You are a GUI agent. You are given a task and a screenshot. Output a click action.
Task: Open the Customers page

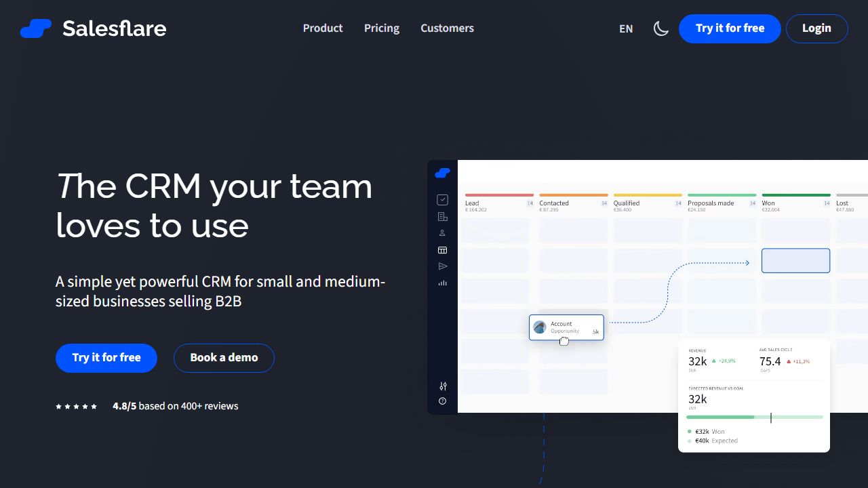(x=447, y=28)
